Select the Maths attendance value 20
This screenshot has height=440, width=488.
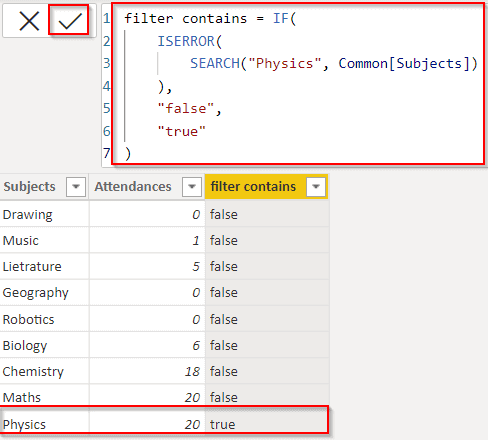(x=147, y=397)
